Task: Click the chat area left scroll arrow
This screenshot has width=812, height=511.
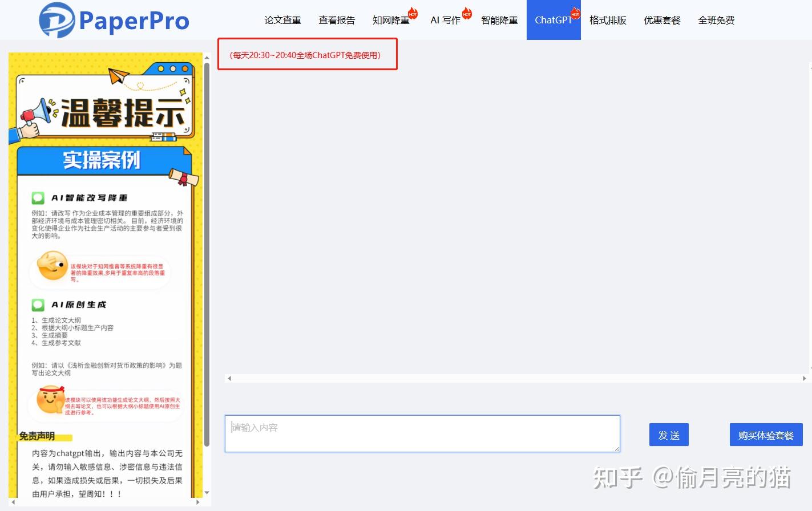Action: click(229, 378)
